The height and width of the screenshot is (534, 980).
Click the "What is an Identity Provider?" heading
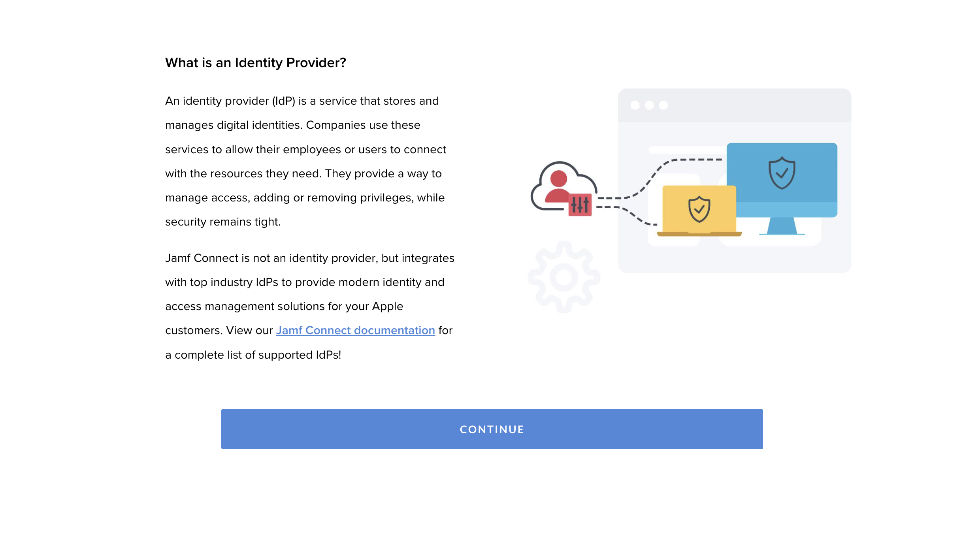[x=256, y=63]
